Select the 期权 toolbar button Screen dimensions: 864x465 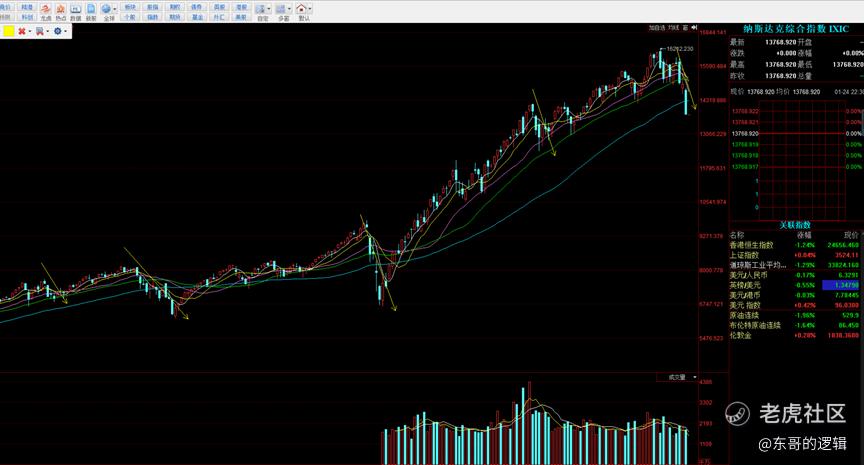pyautogui.click(x=175, y=7)
